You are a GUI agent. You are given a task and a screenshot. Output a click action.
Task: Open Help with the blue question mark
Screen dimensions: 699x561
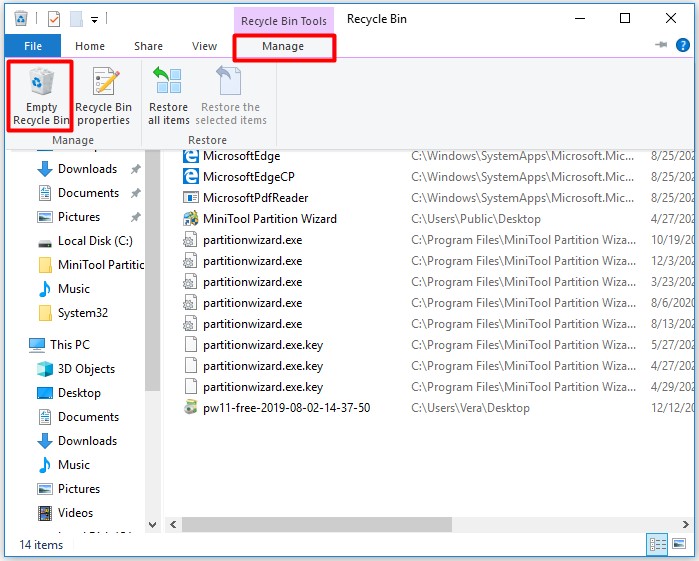click(x=683, y=45)
